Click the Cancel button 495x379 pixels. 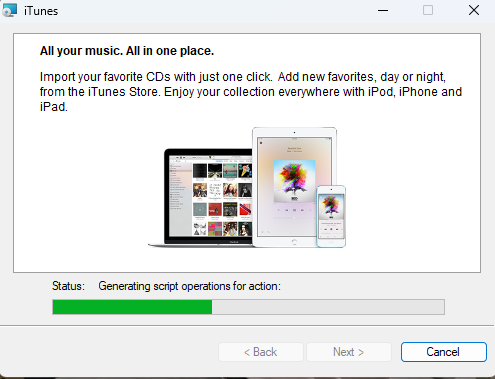pos(443,352)
